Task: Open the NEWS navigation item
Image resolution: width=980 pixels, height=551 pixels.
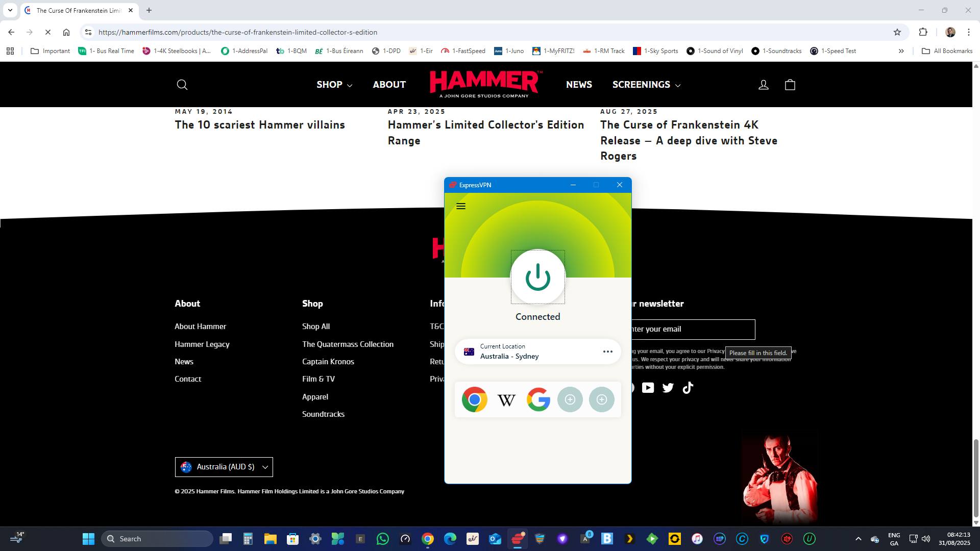Action: pos(579,85)
